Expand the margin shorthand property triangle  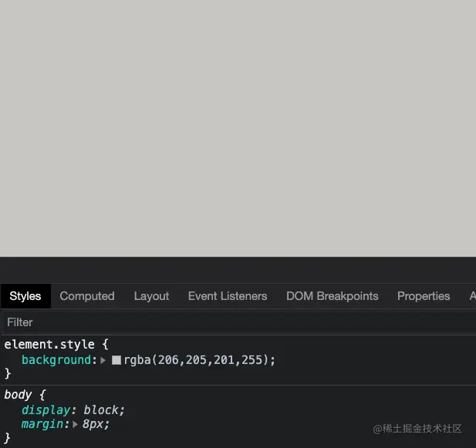pos(75,424)
